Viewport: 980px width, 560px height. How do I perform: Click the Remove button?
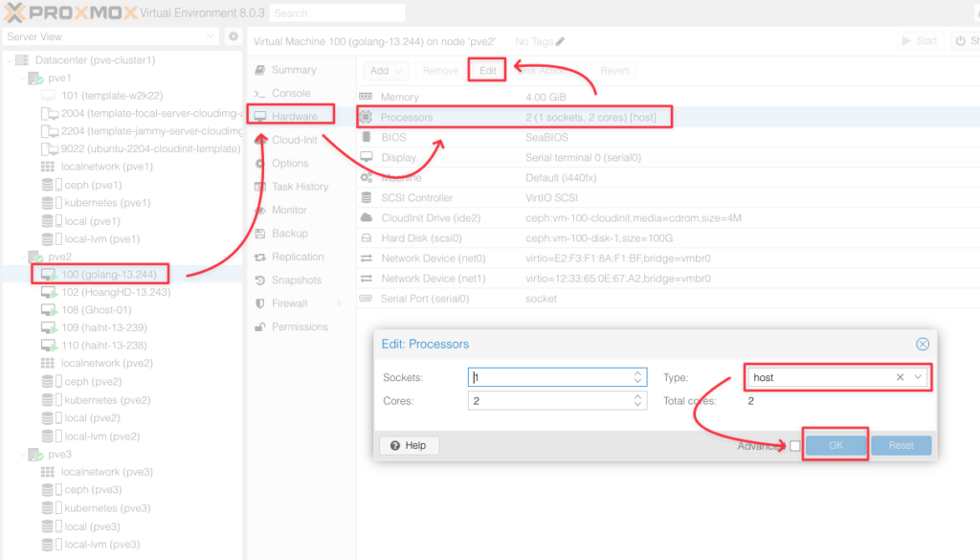[440, 71]
